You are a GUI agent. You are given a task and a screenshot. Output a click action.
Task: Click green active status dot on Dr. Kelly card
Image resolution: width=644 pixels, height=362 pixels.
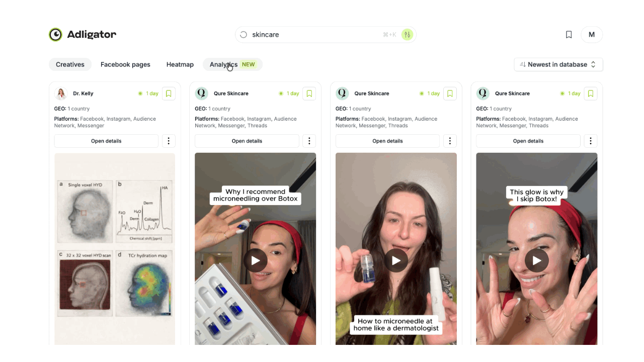tap(140, 94)
